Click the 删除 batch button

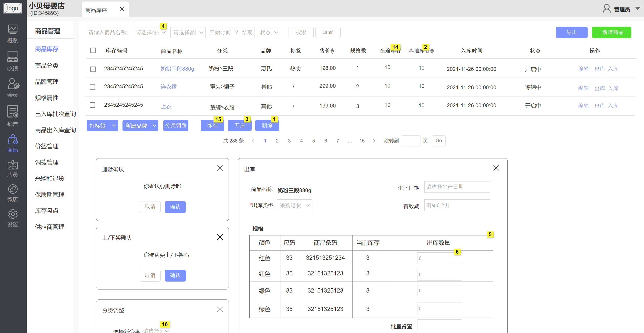point(267,125)
